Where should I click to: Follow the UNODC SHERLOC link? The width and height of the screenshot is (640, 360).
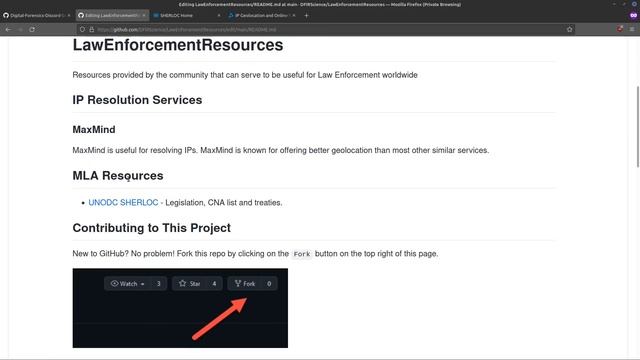123,202
